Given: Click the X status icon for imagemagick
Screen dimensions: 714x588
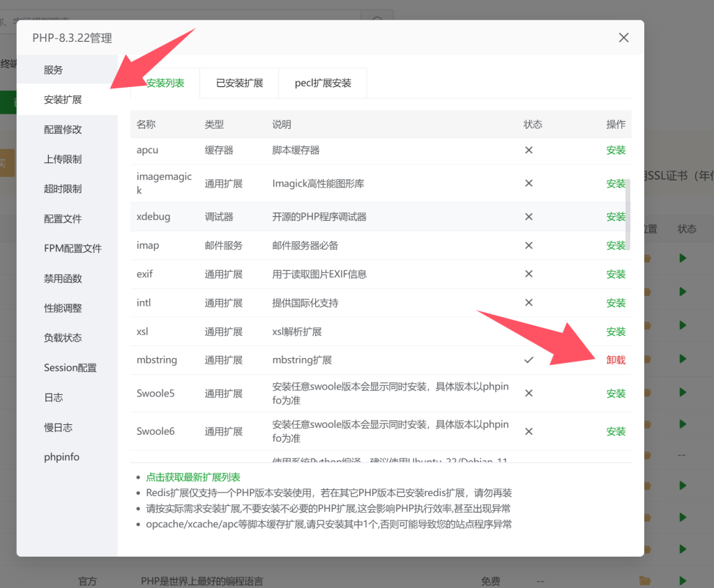Looking at the screenshot, I should coord(529,183).
